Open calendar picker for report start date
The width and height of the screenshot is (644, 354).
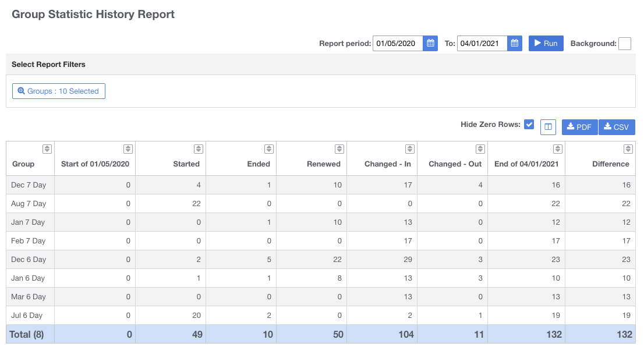click(430, 43)
